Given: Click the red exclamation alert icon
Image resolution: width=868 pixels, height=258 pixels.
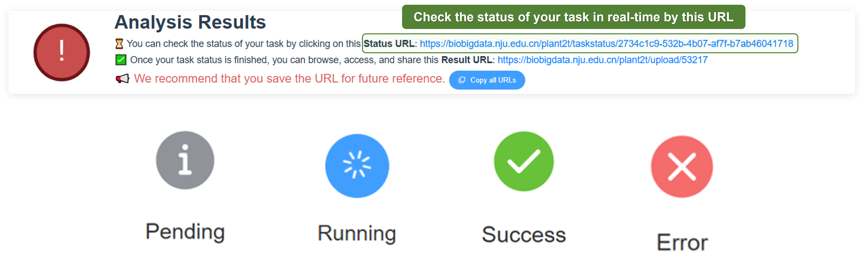Looking at the screenshot, I should coord(62,52).
